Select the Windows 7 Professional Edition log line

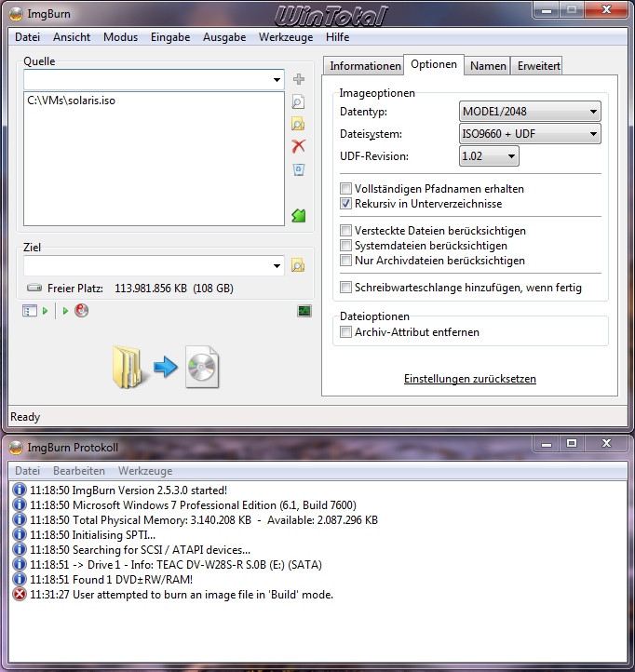tap(193, 505)
